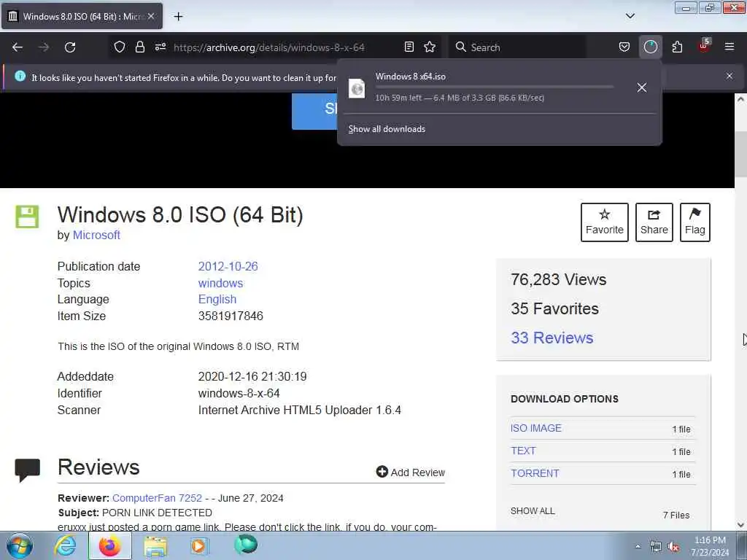Toggle Reader View icon in address bar

click(409, 47)
